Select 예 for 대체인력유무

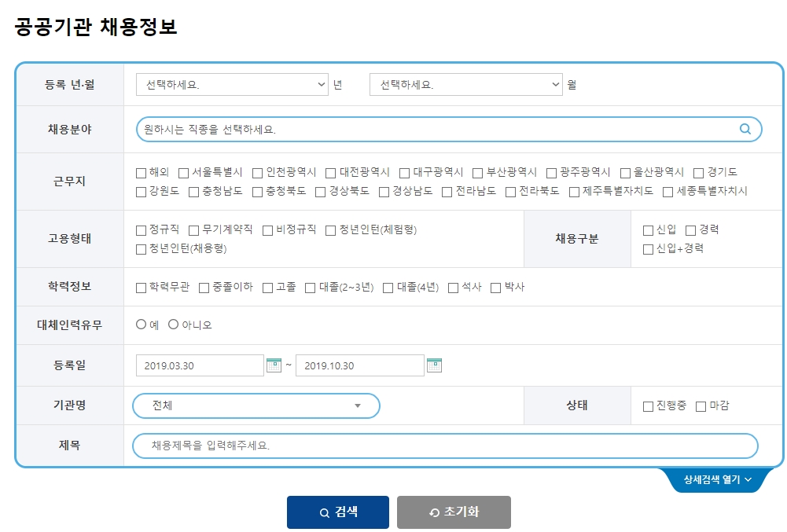(x=141, y=325)
